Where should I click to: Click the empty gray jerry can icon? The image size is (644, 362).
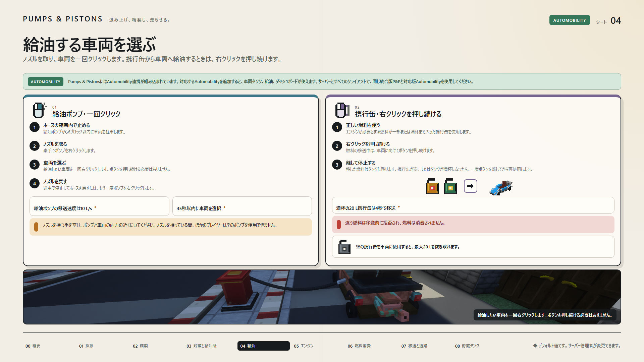coord(344,247)
